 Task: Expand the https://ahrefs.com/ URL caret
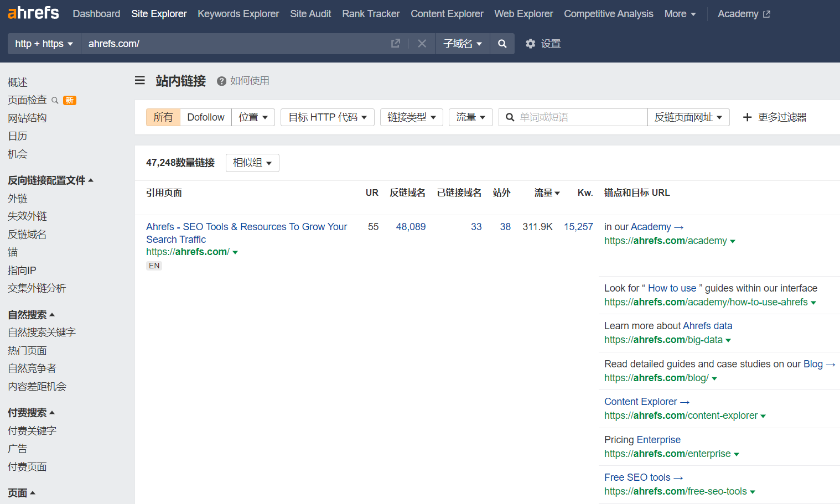tap(235, 252)
